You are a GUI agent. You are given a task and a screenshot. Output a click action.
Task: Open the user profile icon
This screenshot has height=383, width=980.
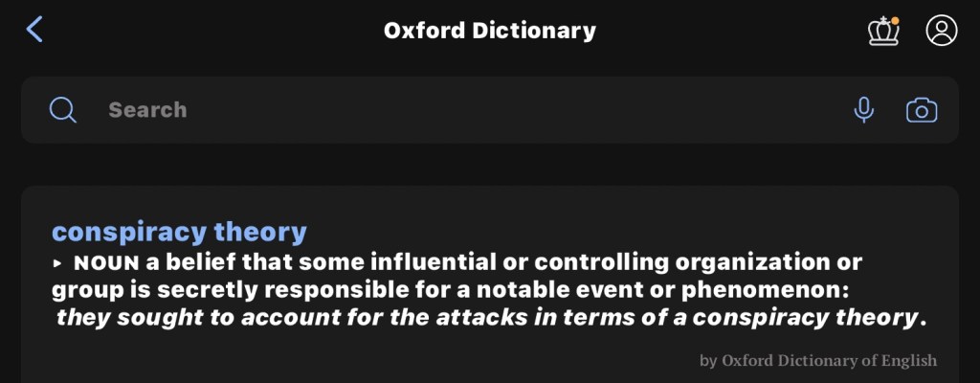pyautogui.click(x=942, y=31)
